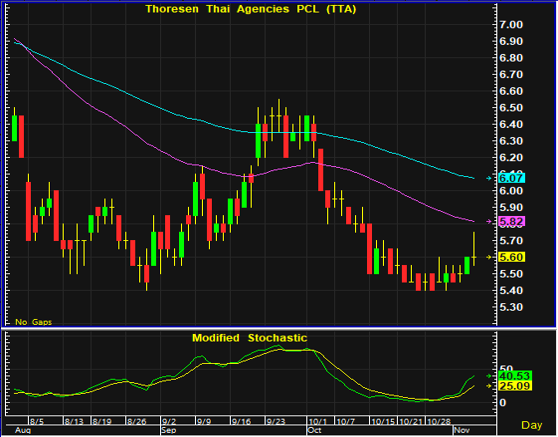Click the yellow 25.09 stochastic value label
The image size is (558, 437).
(x=515, y=386)
